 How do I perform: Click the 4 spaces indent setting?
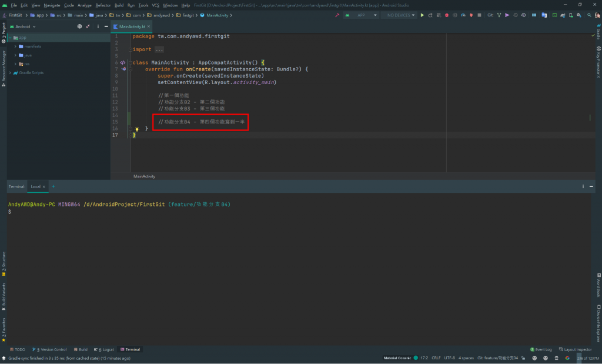tap(466, 358)
